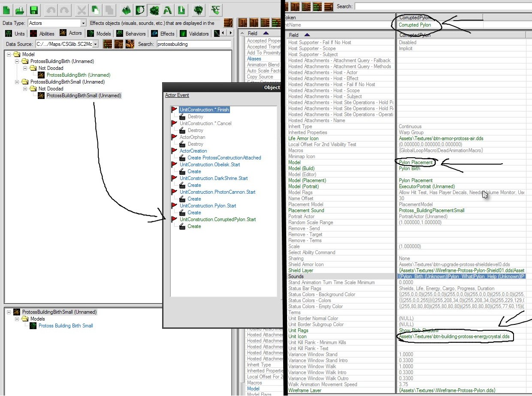The image size is (532, 396).
Task: Open the Terrain module mountain icon
Action: click(x=126, y=9)
